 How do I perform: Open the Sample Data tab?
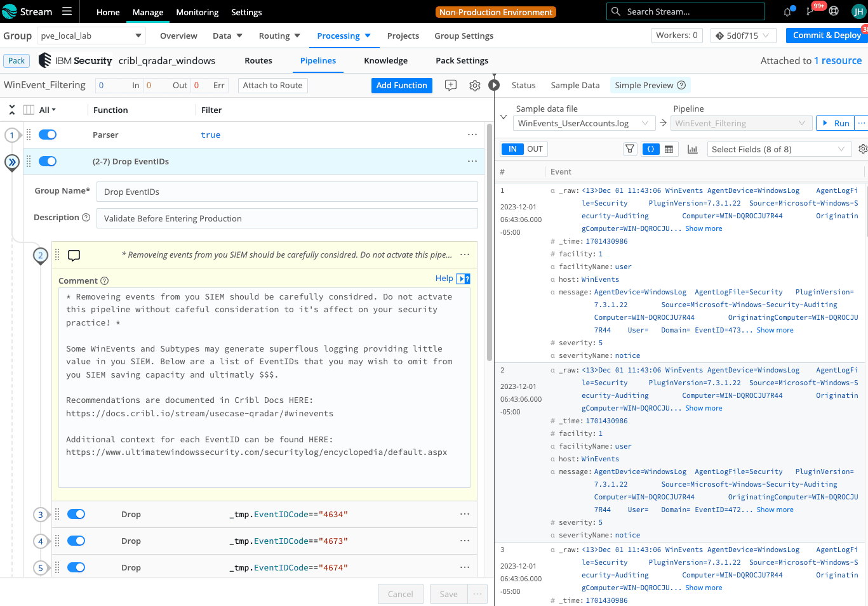(575, 86)
